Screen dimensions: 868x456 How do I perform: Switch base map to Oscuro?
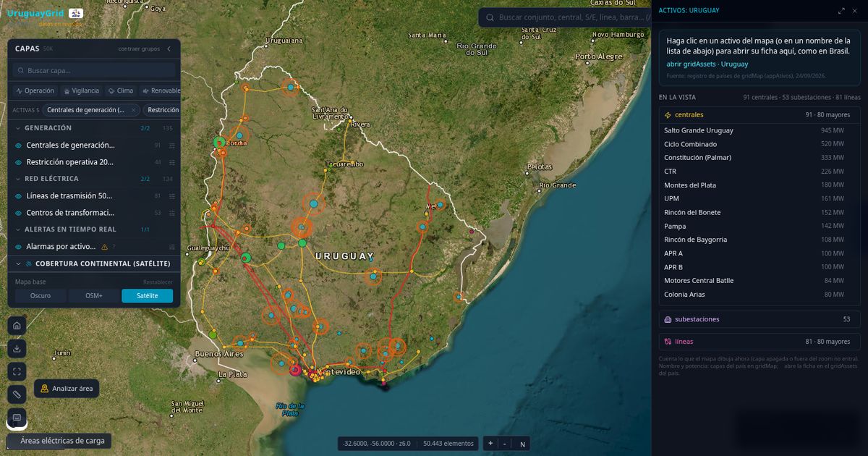click(x=41, y=295)
